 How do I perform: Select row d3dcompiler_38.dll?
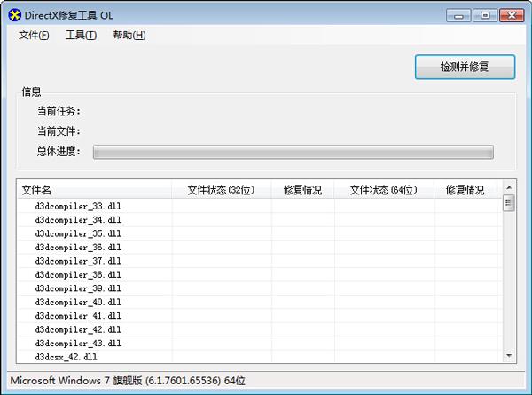[x=260, y=275]
